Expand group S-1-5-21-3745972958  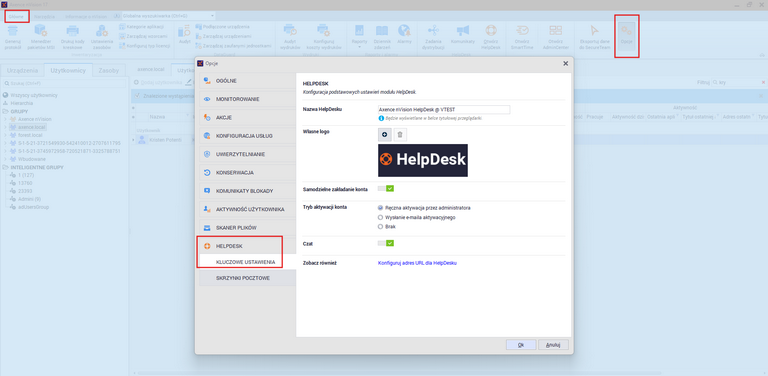coord(5,151)
